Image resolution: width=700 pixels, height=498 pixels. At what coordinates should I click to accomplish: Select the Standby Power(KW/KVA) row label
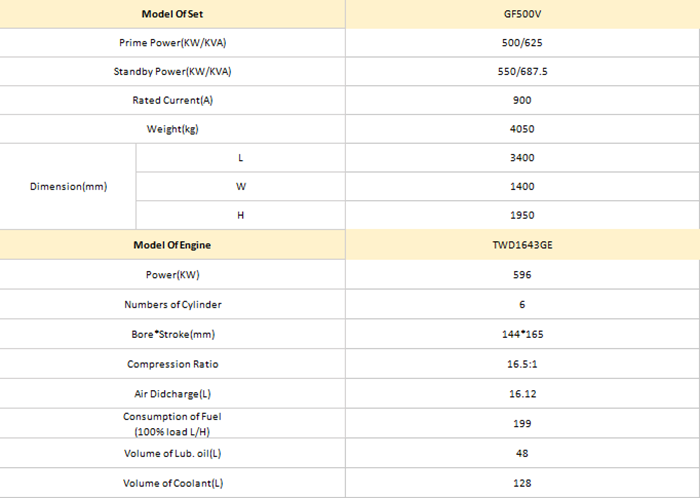pos(172,71)
